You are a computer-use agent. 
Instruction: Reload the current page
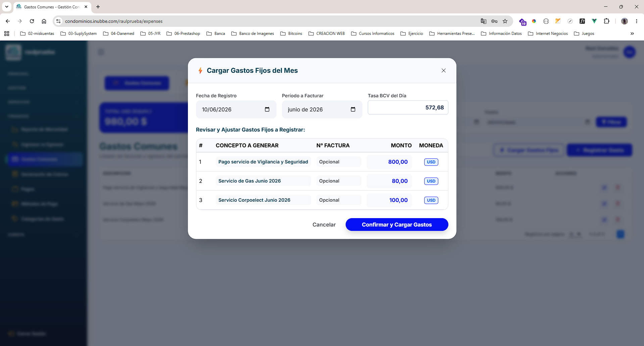(x=32, y=21)
